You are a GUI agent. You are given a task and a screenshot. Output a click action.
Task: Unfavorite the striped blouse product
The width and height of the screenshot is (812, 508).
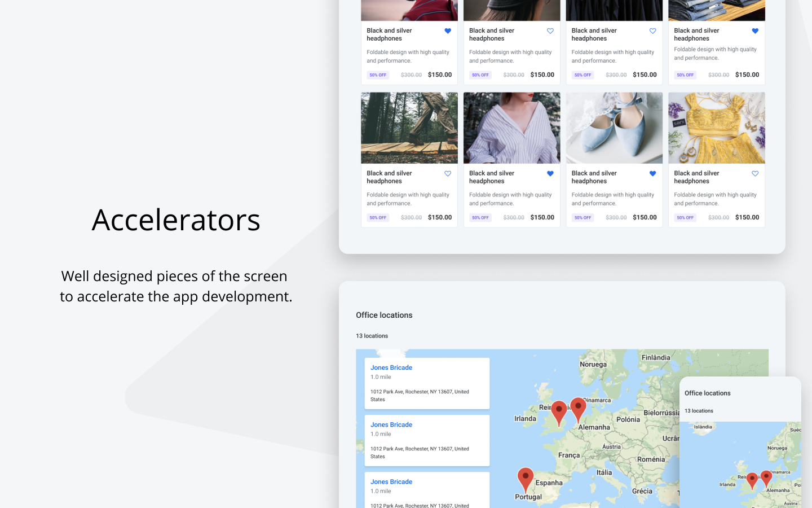[x=550, y=173]
